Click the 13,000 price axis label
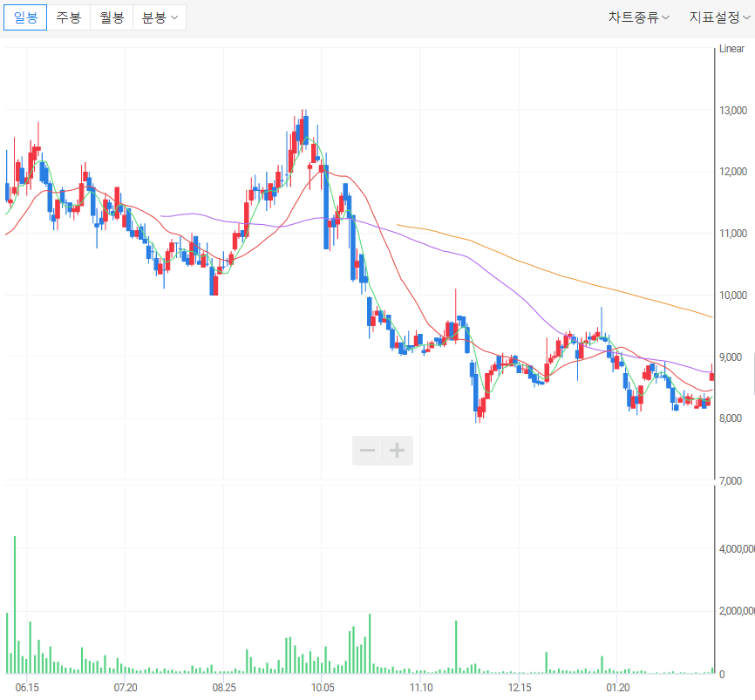This screenshot has height=700, width=755. 733,111
